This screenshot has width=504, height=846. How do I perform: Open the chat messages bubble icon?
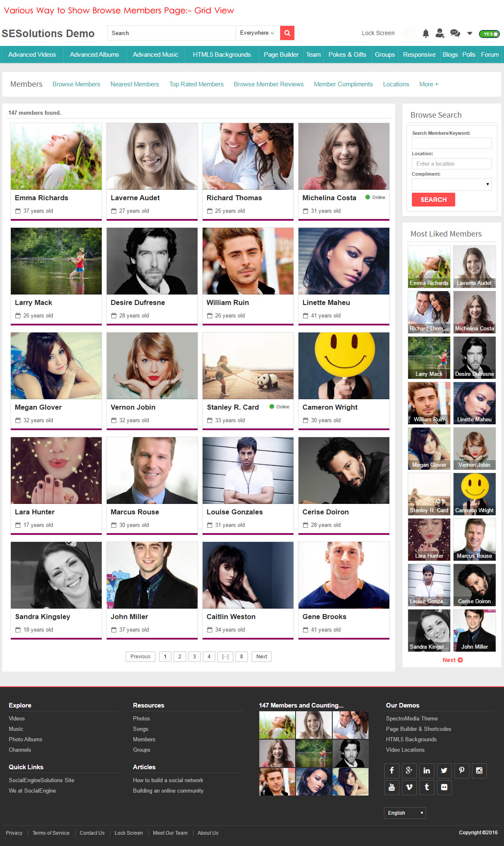click(x=455, y=33)
